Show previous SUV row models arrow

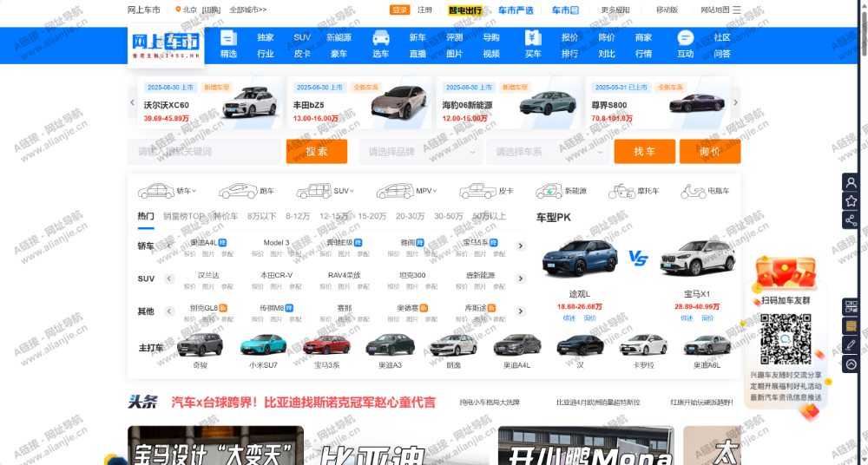pos(170,278)
